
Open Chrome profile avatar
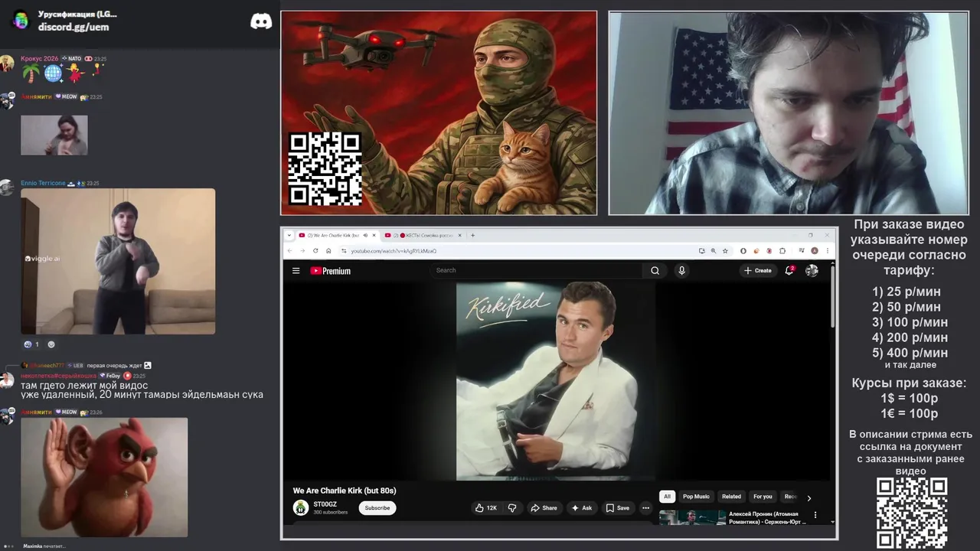click(815, 251)
